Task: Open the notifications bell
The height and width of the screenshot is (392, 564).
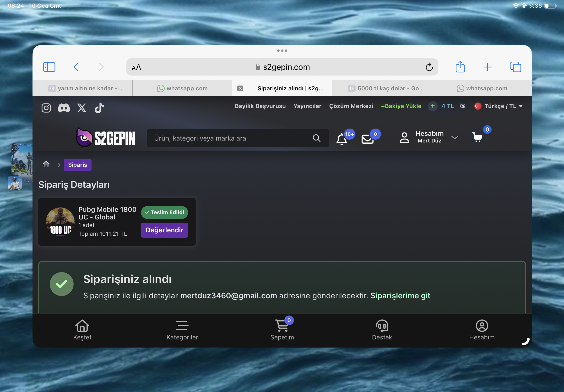Action: [x=342, y=139]
